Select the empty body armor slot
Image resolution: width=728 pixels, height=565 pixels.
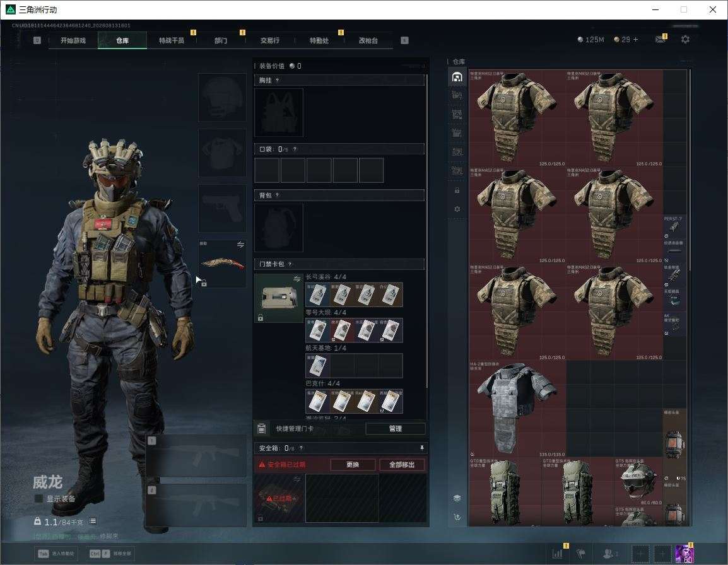223,153
